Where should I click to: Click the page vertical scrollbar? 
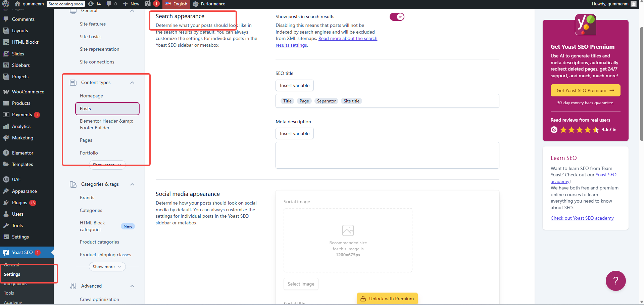(x=641, y=84)
